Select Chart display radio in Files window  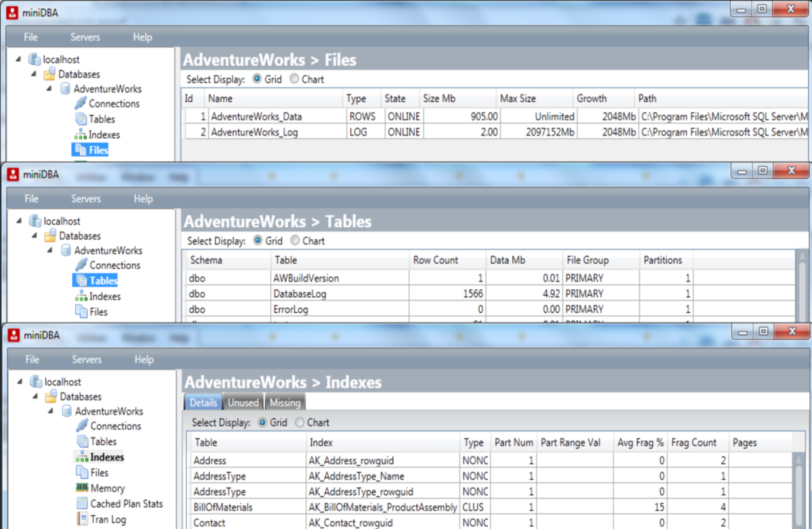[294, 79]
